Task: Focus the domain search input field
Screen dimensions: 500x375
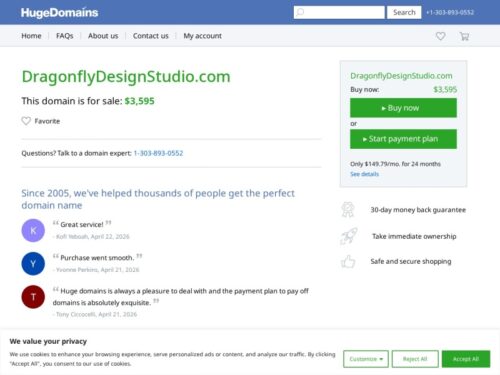Action: 339,12
